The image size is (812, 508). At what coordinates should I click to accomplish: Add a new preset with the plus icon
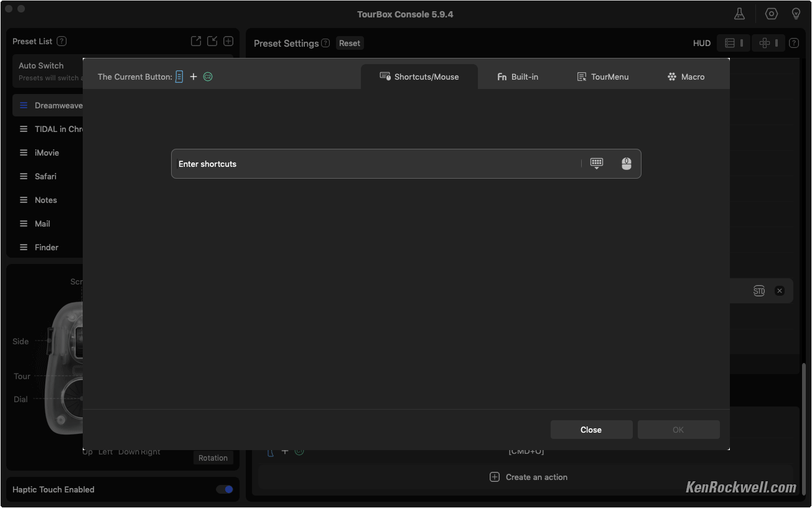coord(228,41)
